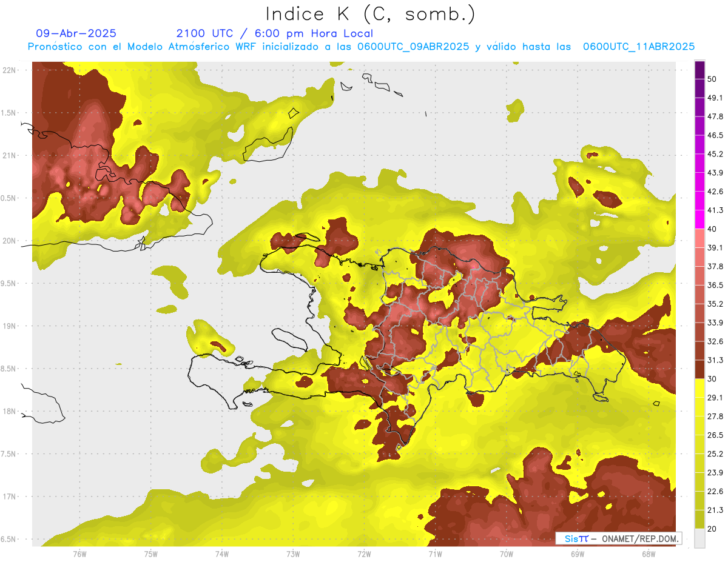This screenshot has height=562, width=728.
Task: Click the colorbar value 22.6
Action: [x=715, y=491]
